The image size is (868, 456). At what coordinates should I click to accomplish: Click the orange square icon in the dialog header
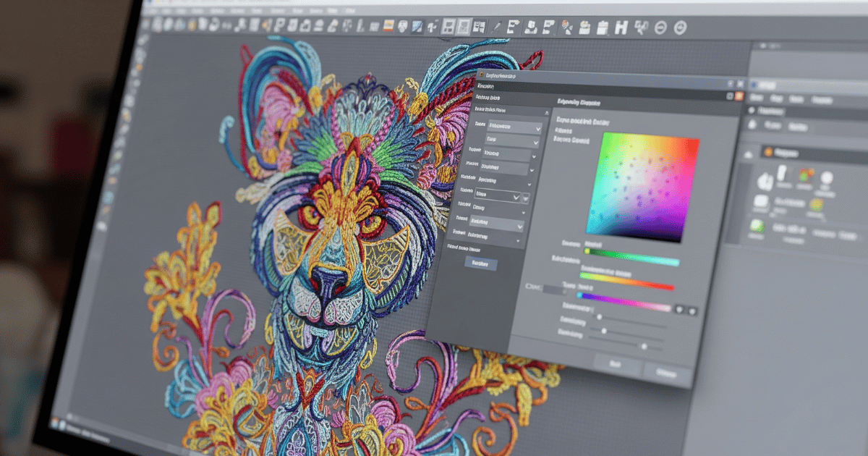tap(739, 96)
